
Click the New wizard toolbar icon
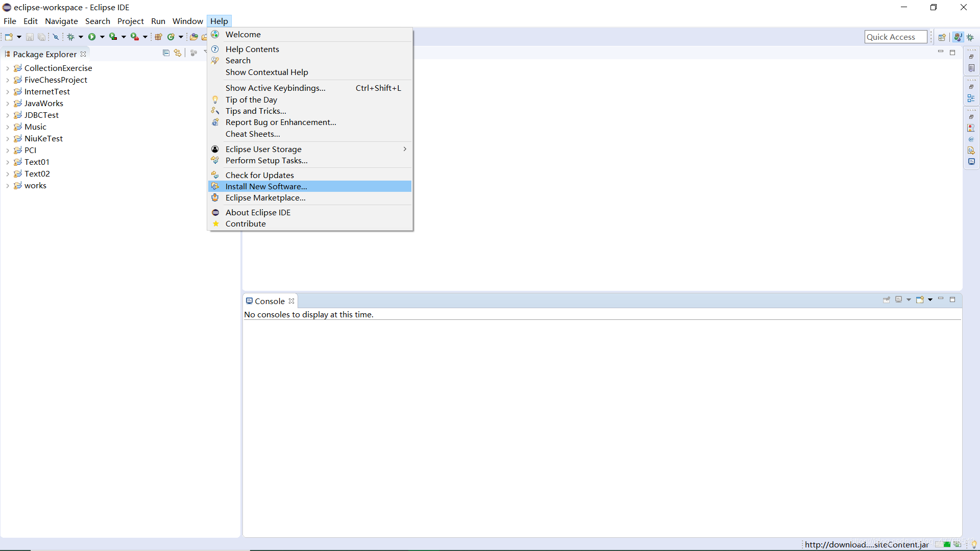[9, 37]
